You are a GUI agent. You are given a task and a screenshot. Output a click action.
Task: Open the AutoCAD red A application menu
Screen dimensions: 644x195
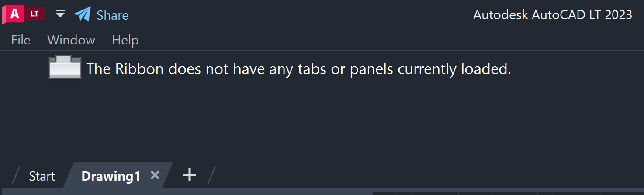14,14
